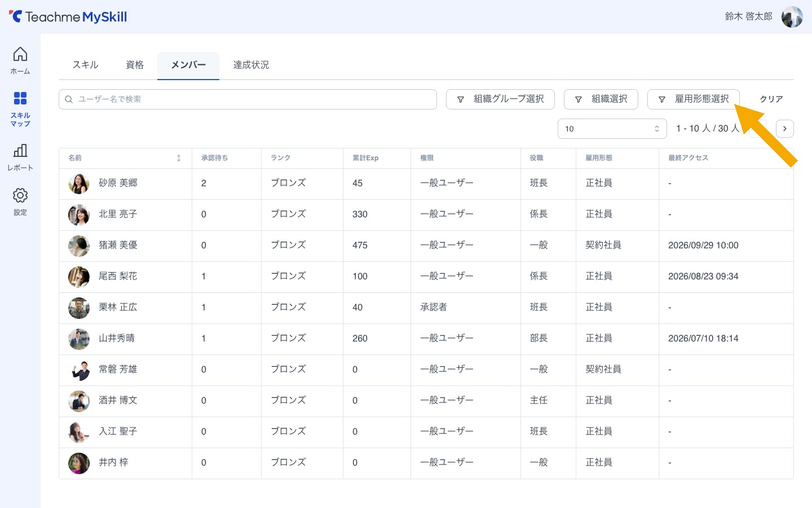Click 北里 亮子's avatar
This screenshot has width=812, height=508.
(x=79, y=214)
